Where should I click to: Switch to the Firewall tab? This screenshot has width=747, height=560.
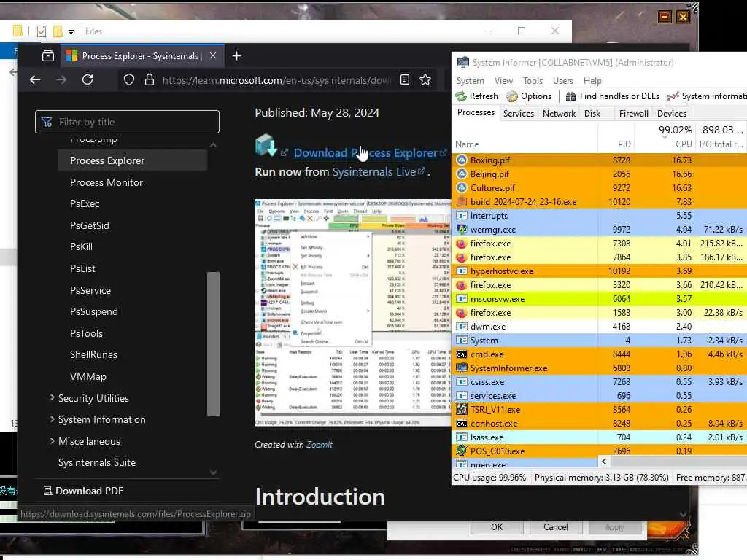pos(634,113)
